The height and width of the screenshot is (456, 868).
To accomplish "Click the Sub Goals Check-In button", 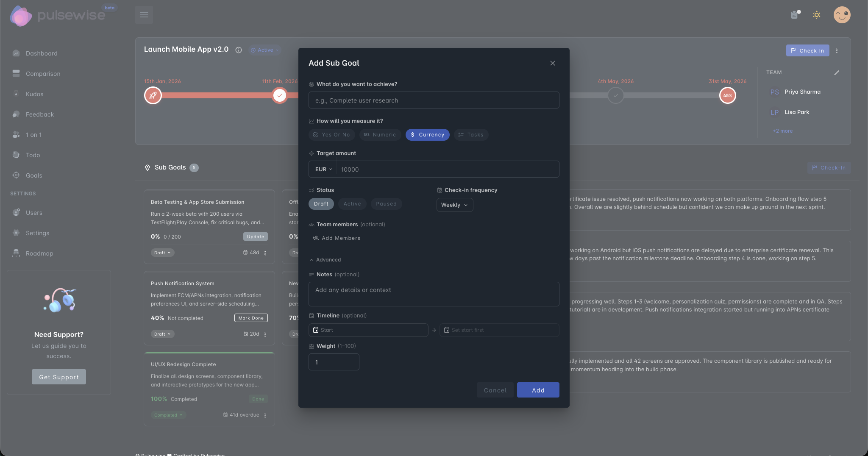I will click(829, 168).
